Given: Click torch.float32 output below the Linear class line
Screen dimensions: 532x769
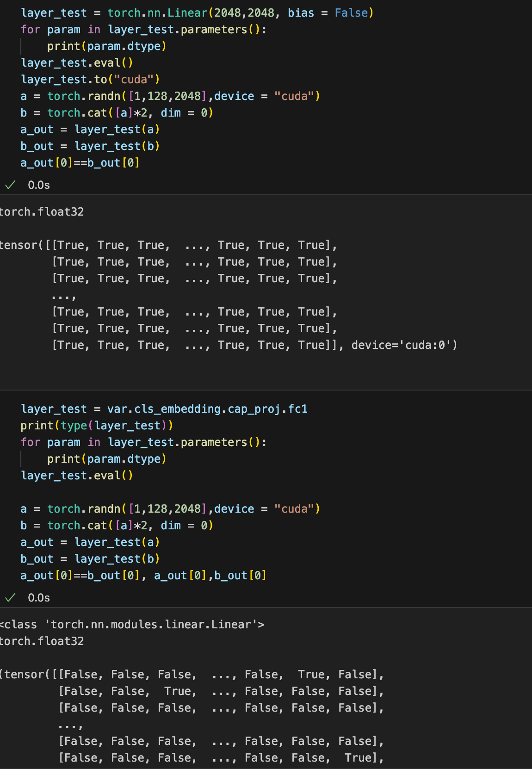Looking at the screenshot, I should coord(42,641).
